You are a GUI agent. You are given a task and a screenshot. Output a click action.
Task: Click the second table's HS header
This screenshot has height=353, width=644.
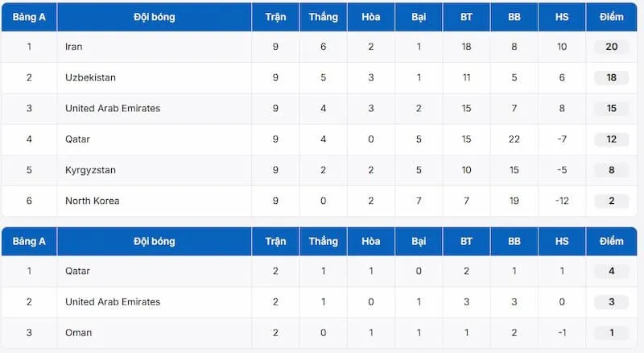562,241
